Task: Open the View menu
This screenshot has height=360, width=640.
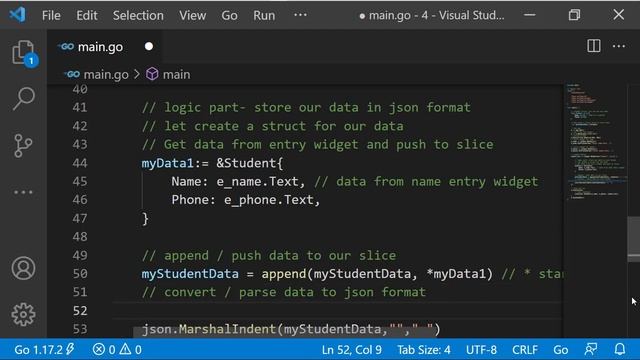Action: point(192,16)
